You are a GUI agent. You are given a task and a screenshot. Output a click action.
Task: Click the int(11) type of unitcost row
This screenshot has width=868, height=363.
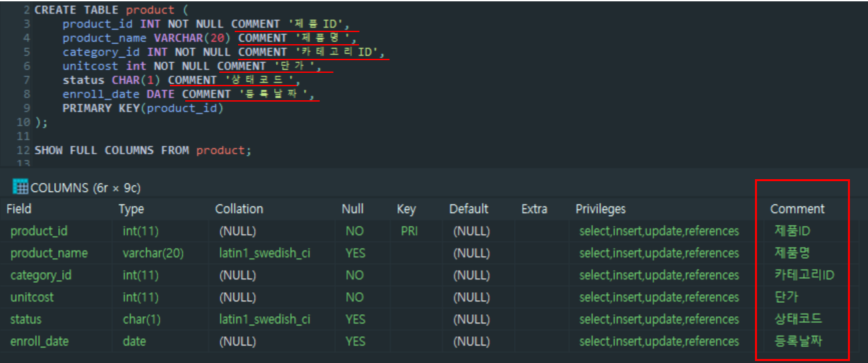coord(140,297)
